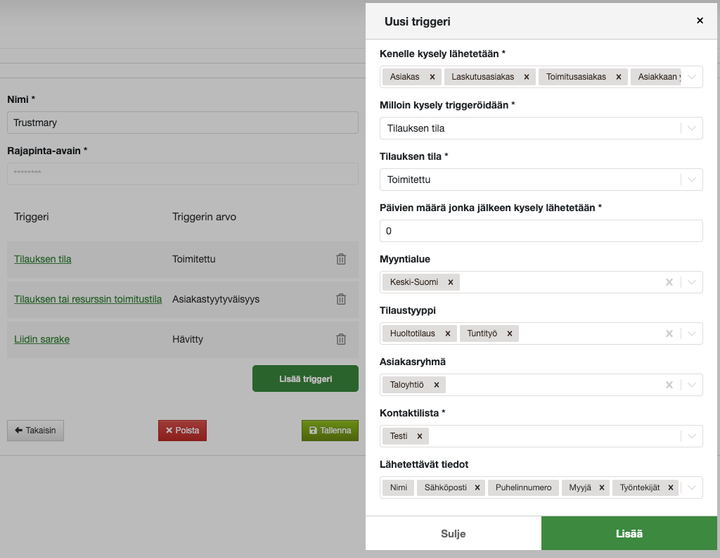The width and height of the screenshot is (720, 558).
Task: Open the Lähetettävät tiedot dropdown
Action: (x=691, y=488)
